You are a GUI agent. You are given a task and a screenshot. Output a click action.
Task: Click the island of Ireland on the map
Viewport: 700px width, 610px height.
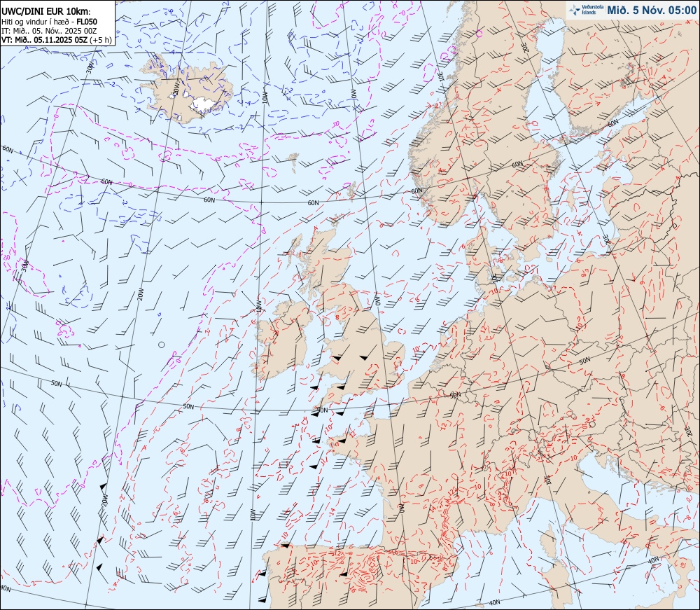pos(282,340)
